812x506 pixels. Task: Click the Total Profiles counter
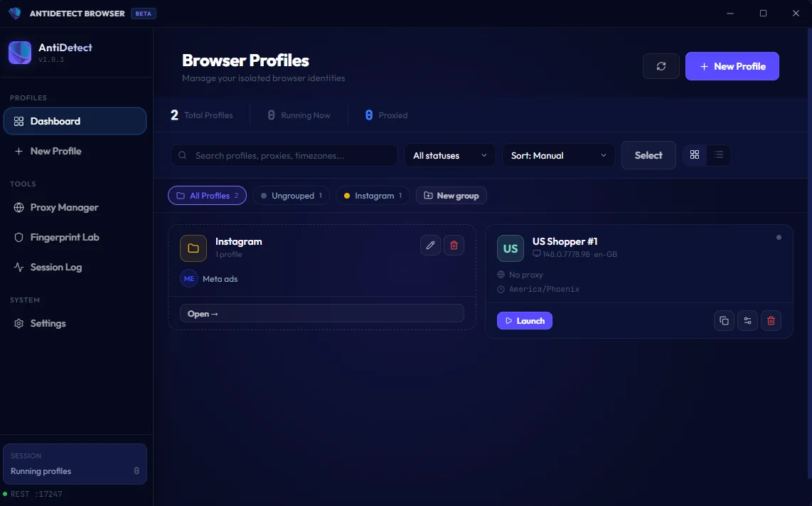(202, 115)
